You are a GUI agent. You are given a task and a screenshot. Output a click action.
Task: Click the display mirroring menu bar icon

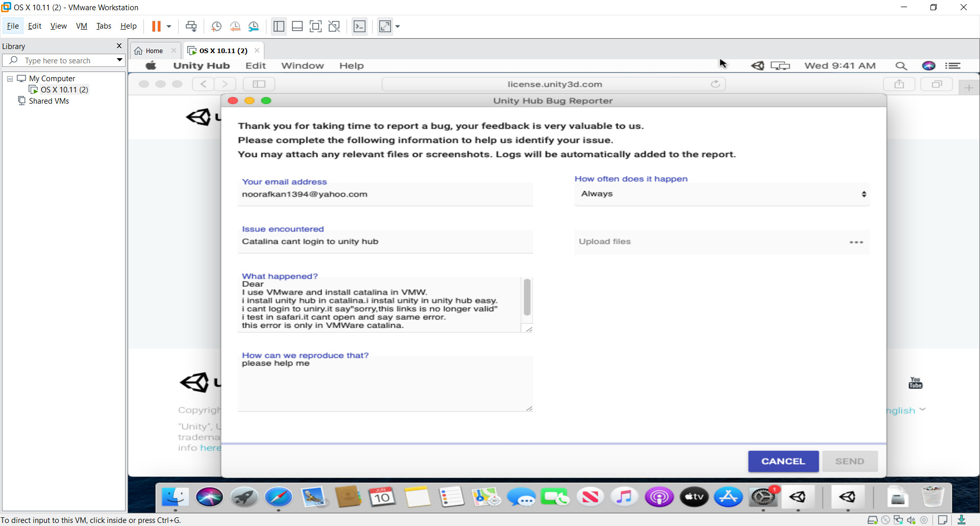(x=780, y=65)
